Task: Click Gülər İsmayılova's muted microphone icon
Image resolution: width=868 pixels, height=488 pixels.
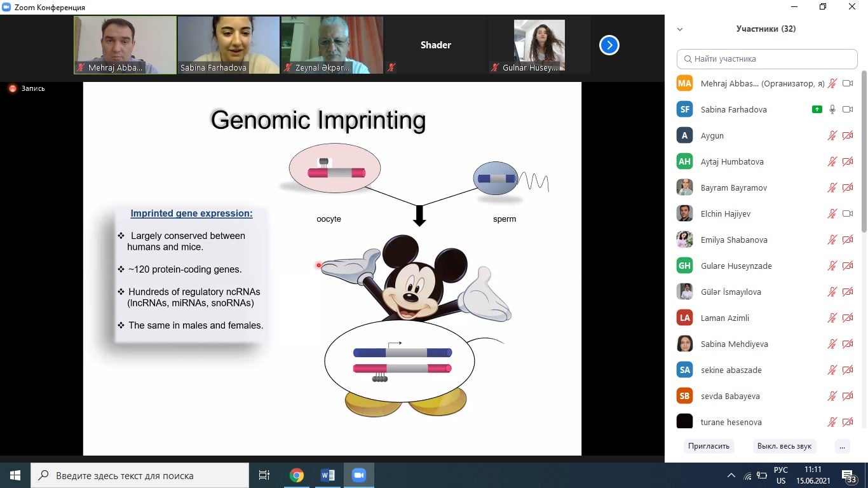Action: coord(832,292)
